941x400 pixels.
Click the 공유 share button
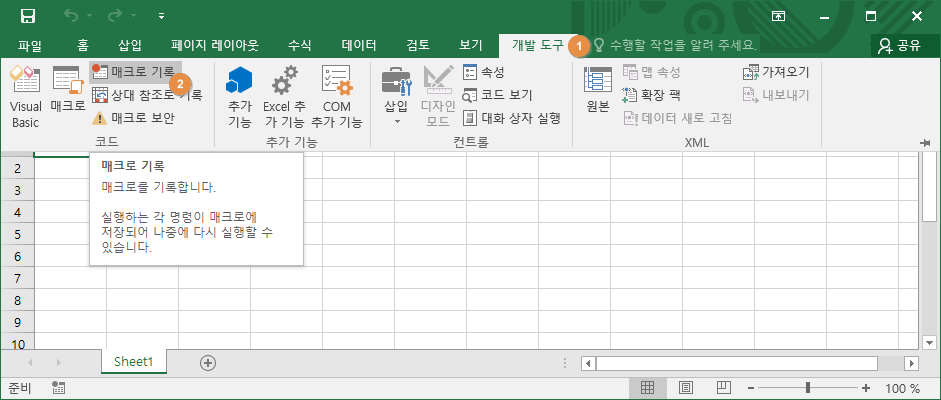tap(898, 46)
